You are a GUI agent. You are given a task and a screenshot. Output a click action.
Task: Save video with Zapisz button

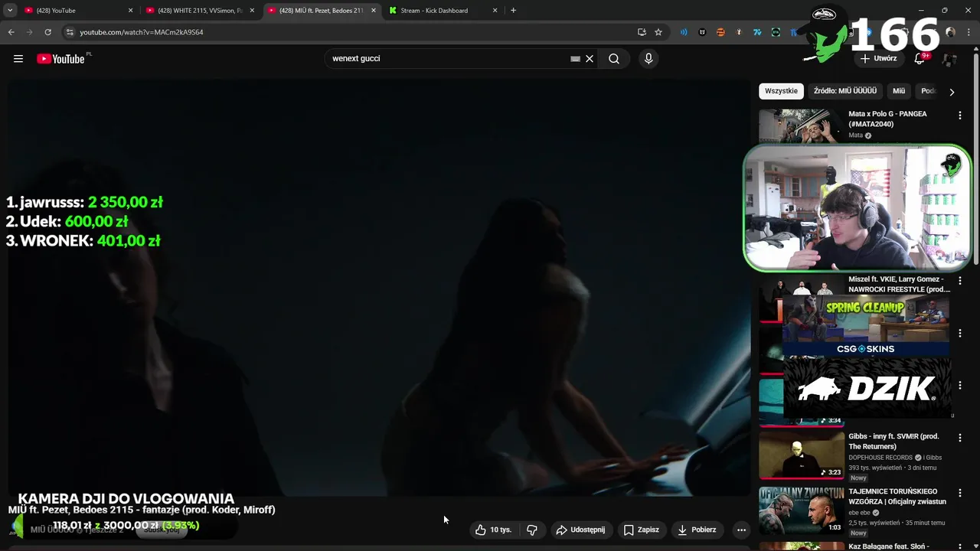pos(642,530)
